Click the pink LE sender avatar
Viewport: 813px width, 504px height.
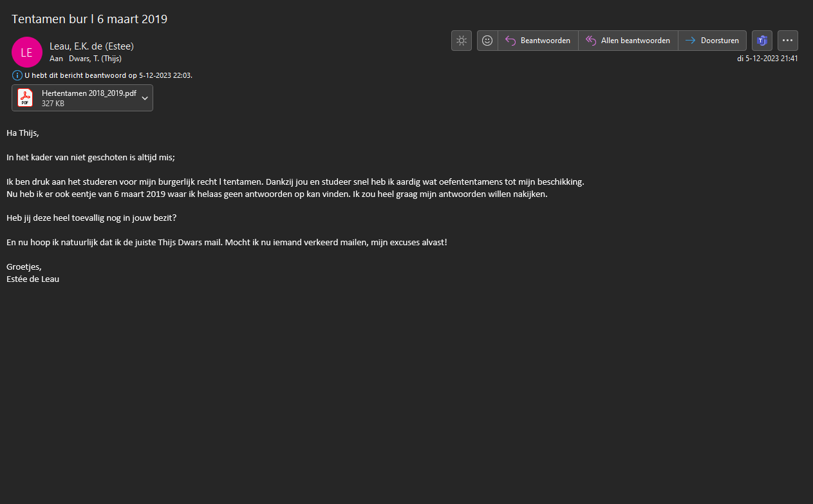(26, 52)
